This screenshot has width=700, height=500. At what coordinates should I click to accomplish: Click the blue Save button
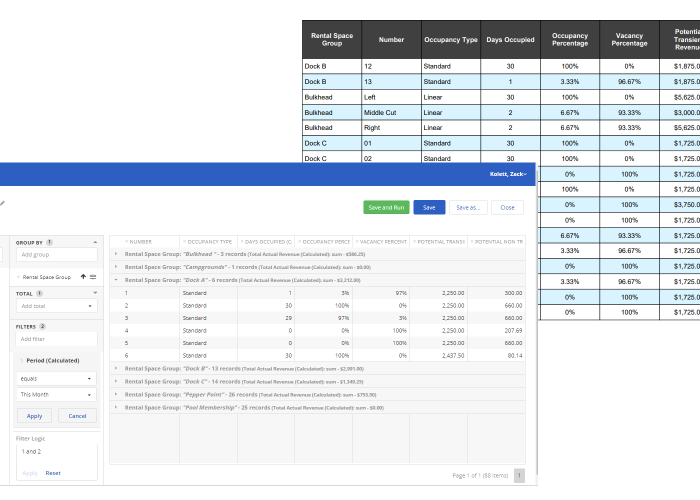click(x=429, y=208)
